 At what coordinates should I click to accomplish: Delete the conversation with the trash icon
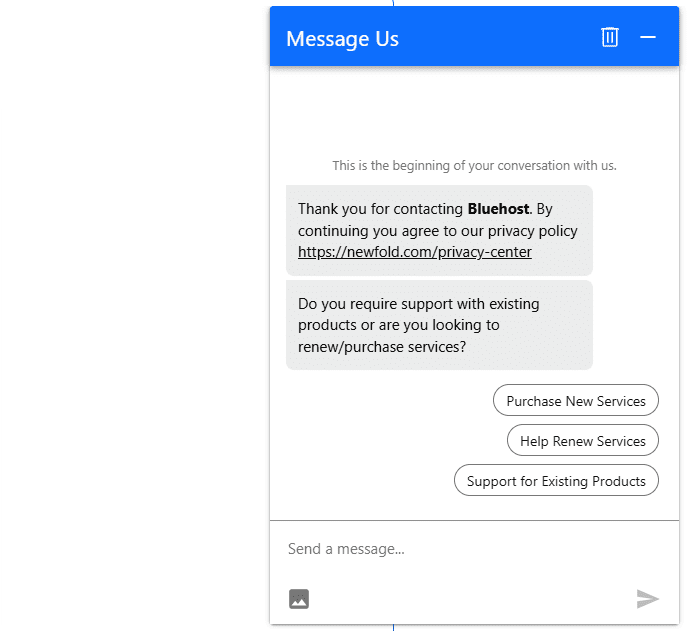tap(609, 37)
